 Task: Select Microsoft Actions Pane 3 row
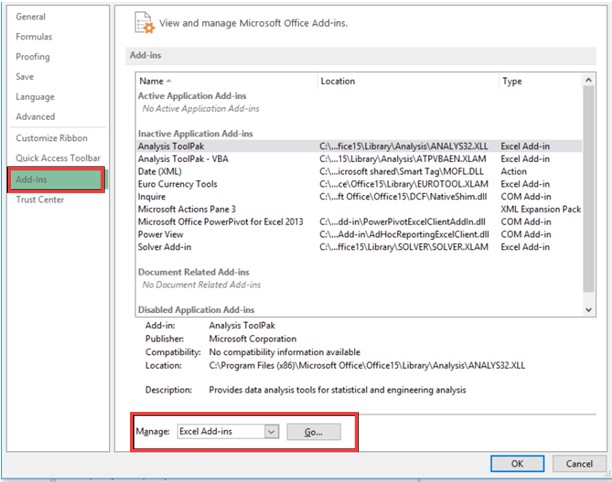pyautogui.click(x=359, y=209)
